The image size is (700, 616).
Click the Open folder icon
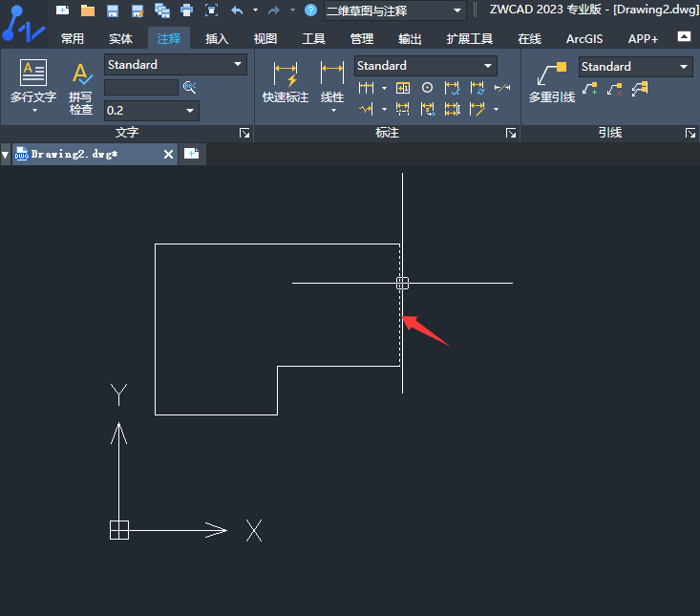[x=88, y=11]
